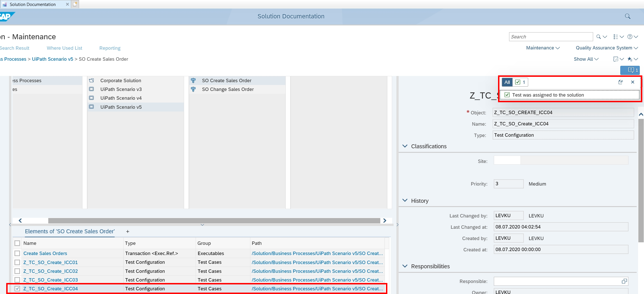The width and height of the screenshot is (644, 294).
Task: Switch to the Where Used List tab
Action: (x=64, y=48)
